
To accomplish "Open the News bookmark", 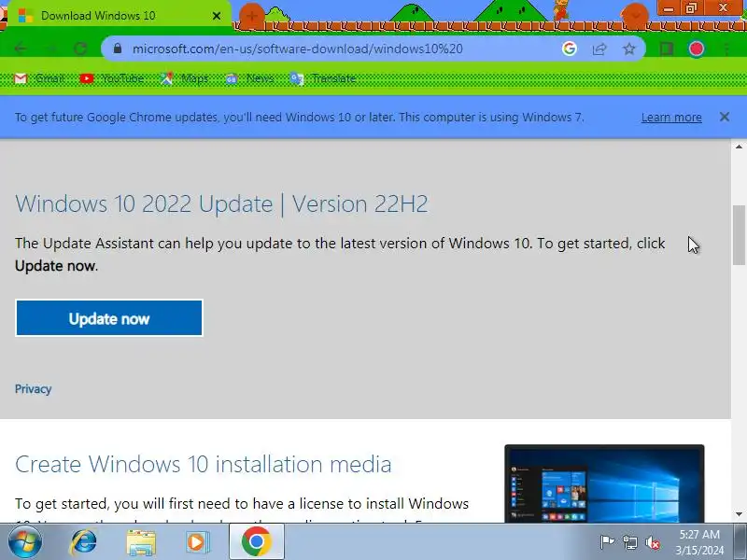I will pyautogui.click(x=249, y=78).
